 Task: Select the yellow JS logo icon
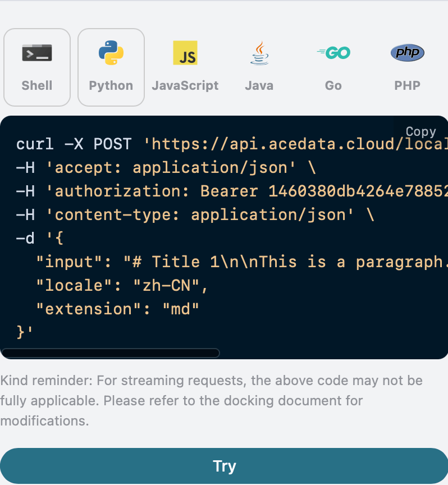[x=185, y=53]
